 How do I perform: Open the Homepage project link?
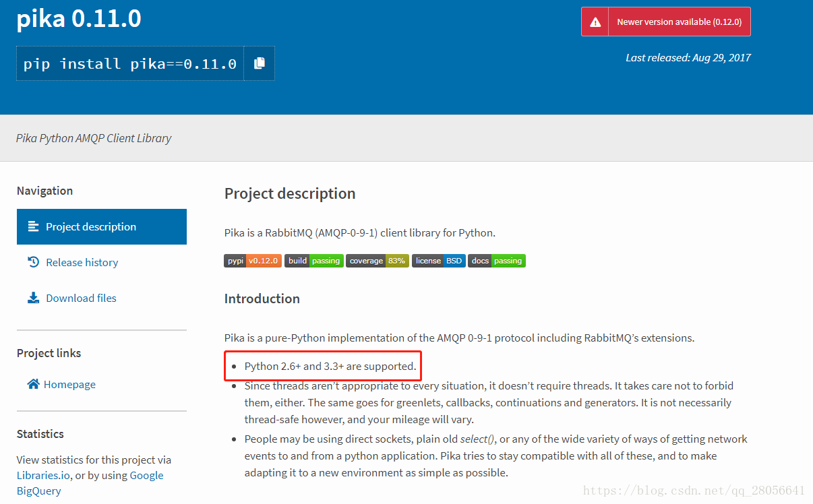click(69, 384)
